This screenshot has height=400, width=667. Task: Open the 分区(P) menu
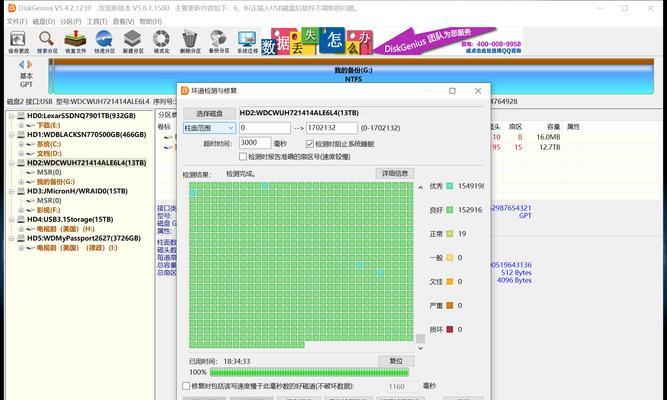click(71, 21)
